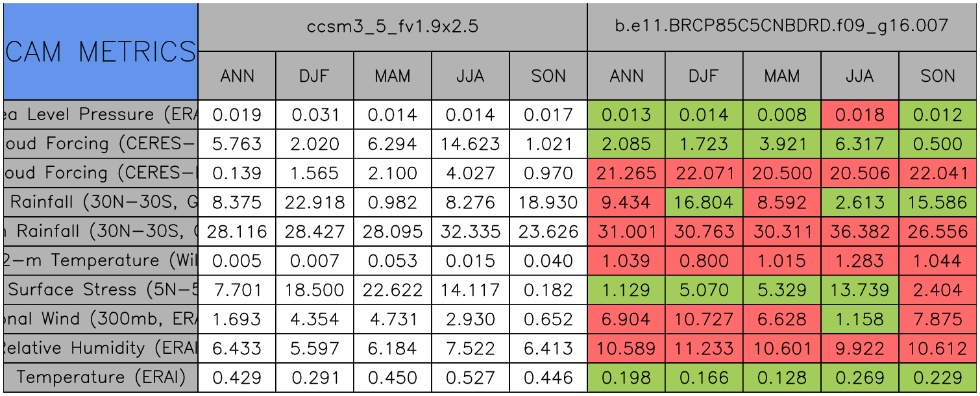Select the red cell showing 36.382
The width and height of the screenshot is (980, 396).
coord(860,232)
